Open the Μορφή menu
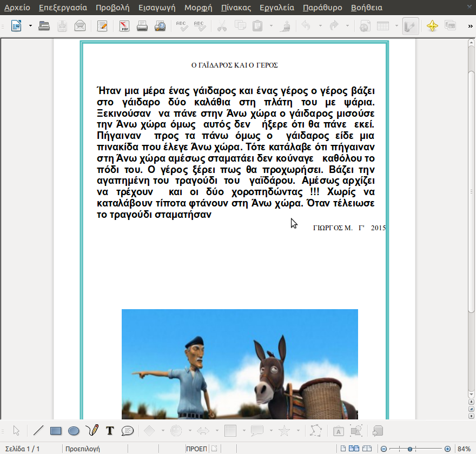 (x=198, y=8)
